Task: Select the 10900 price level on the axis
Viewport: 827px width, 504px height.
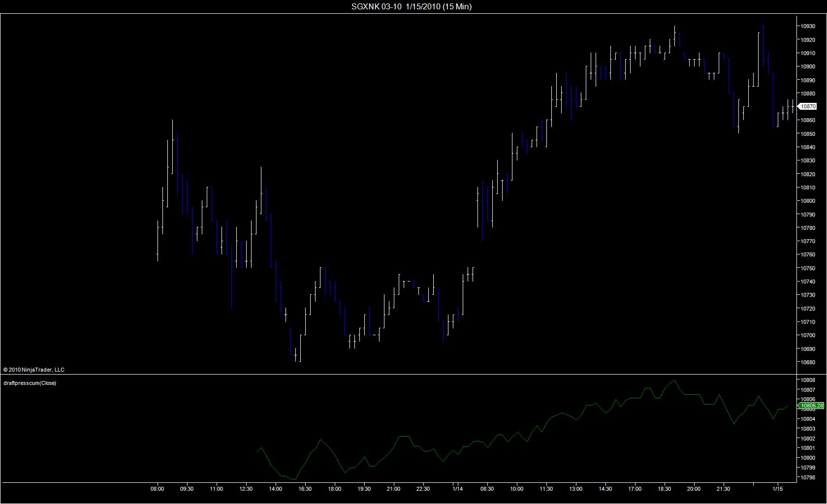Action: (x=808, y=66)
